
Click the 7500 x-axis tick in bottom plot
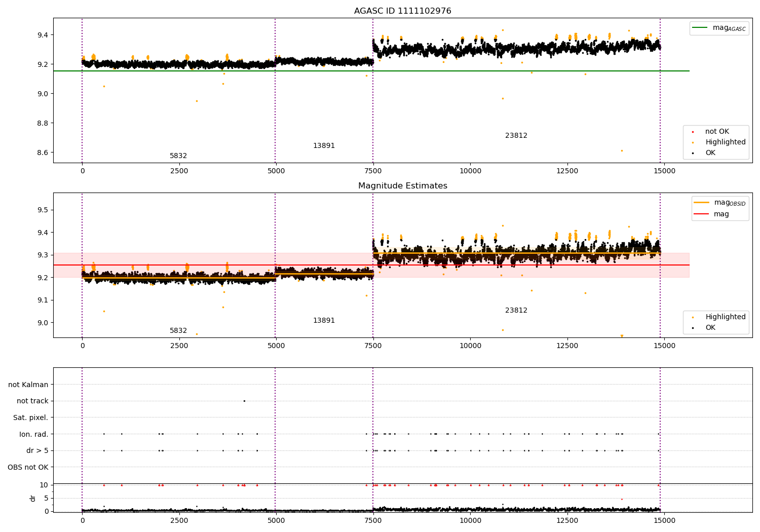(x=373, y=521)
